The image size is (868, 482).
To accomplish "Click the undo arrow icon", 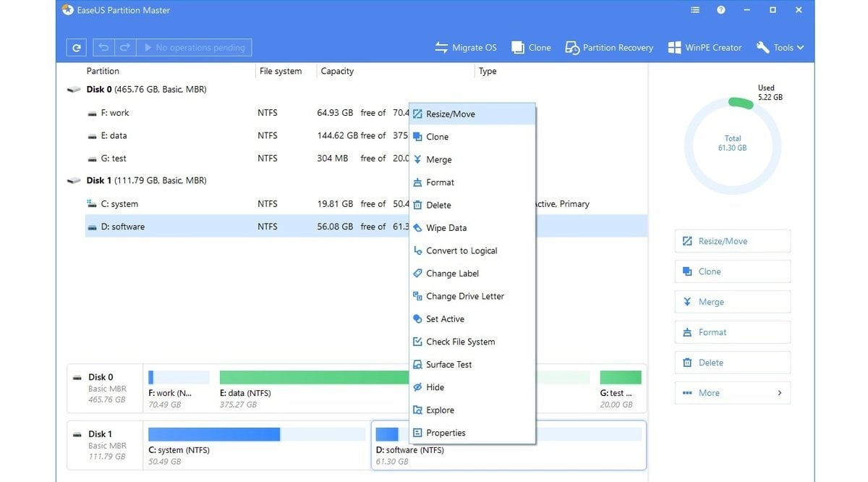I will [103, 48].
